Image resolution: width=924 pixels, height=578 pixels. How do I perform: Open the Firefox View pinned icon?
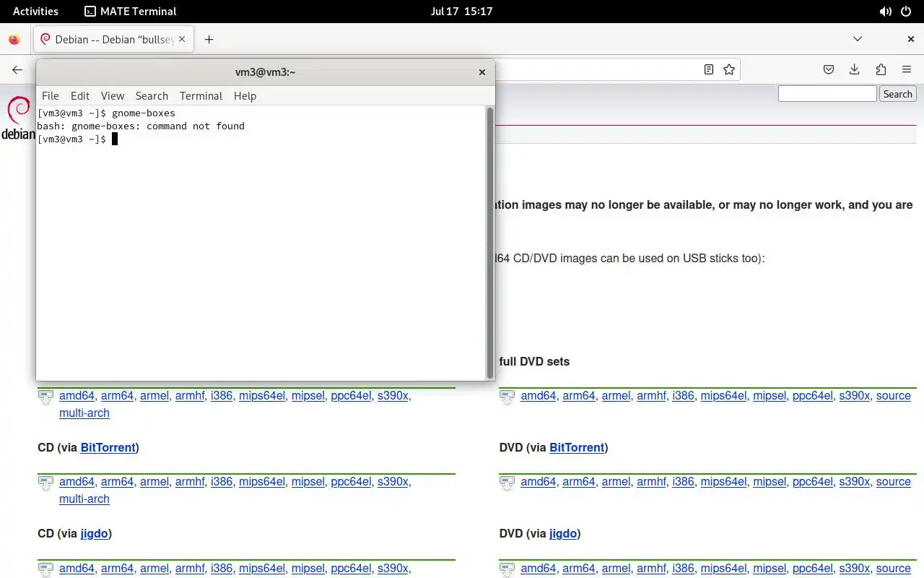tap(14, 40)
